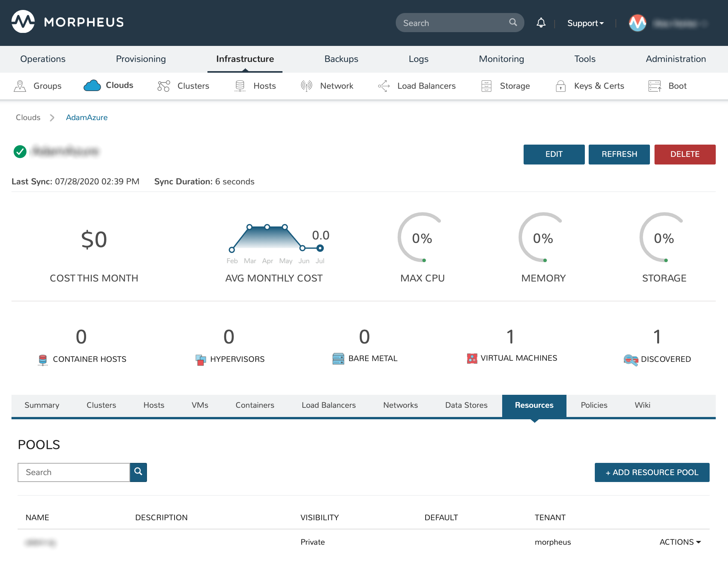The width and height of the screenshot is (728, 583).
Task: Click the Keys & Certs lock icon
Action: coord(560,86)
